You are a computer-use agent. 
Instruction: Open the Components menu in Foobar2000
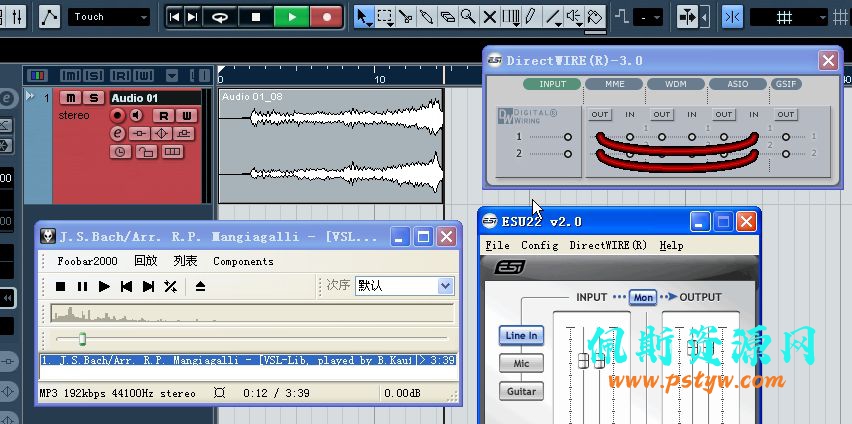(243, 261)
